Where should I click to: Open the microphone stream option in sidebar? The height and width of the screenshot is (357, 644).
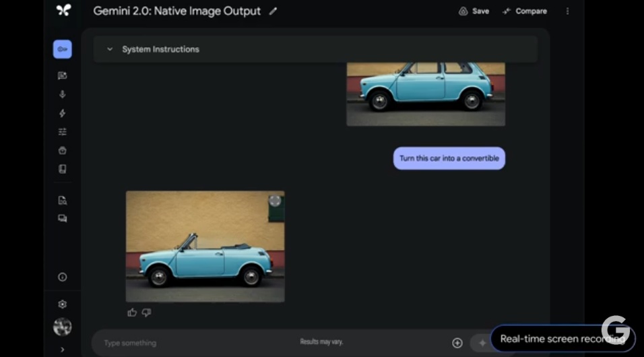coord(63,94)
